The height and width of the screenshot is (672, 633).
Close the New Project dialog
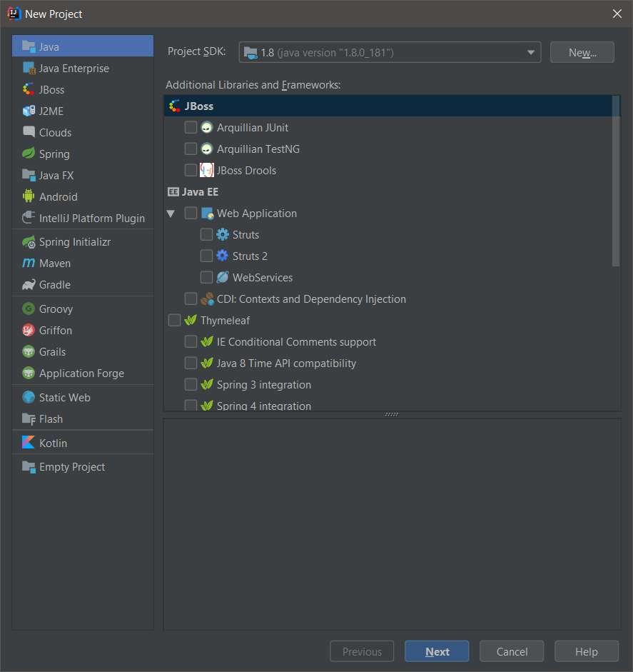617,14
